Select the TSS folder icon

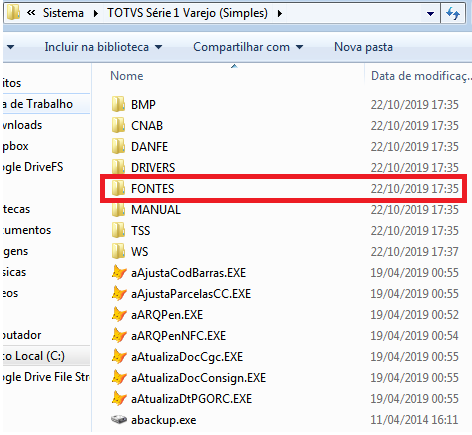pyautogui.click(x=118, y=230)
